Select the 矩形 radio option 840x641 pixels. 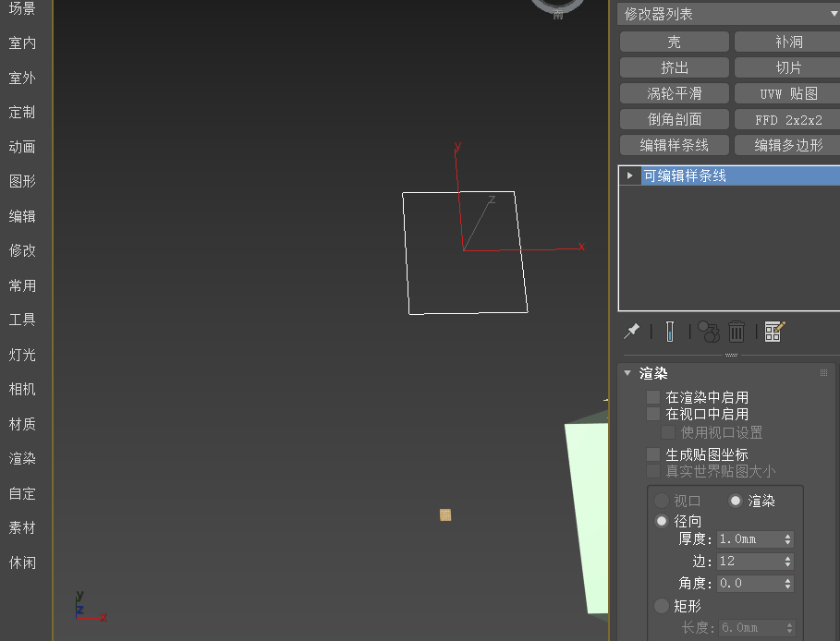coord(662,606)
